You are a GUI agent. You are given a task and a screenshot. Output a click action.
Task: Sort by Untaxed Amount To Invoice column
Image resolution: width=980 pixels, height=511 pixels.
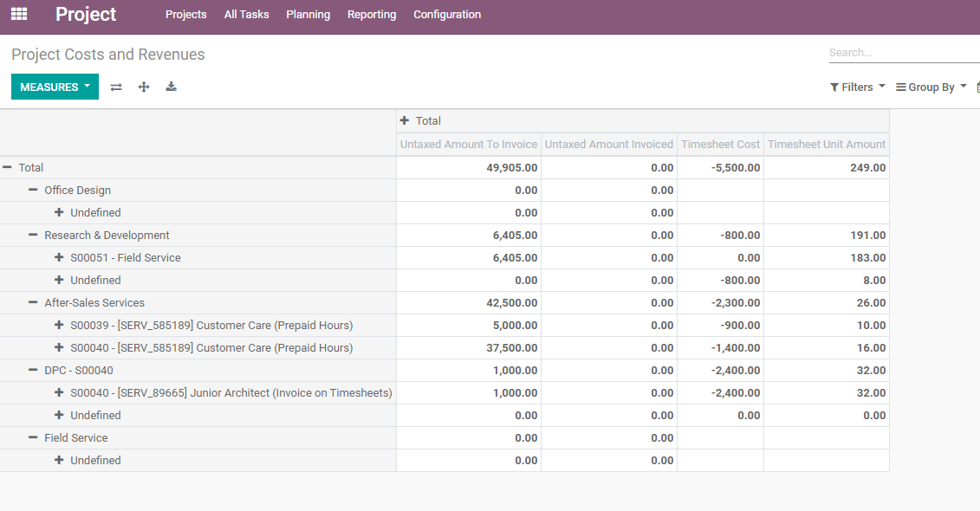click(x=469, y=145)
